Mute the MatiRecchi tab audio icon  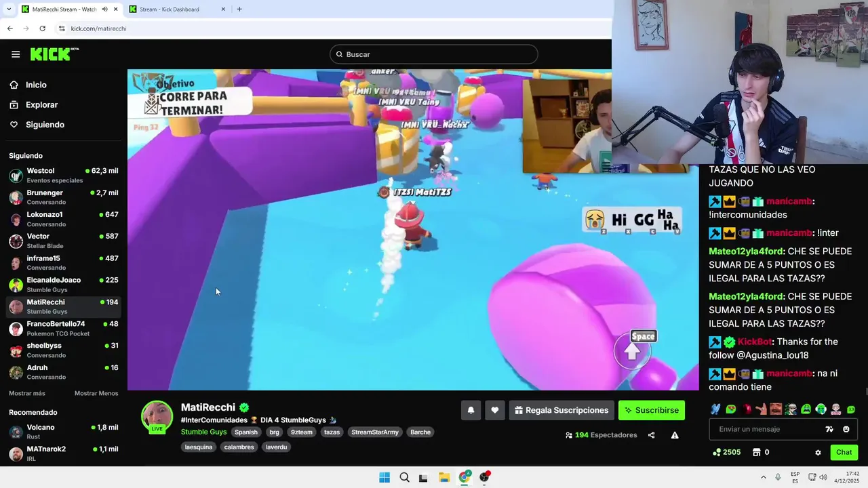tap(105, 9)
